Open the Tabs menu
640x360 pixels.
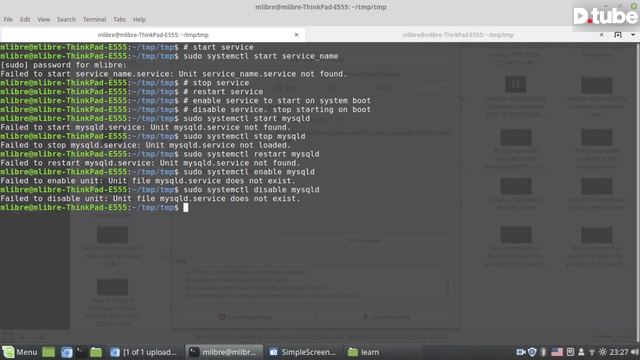coord(119,19)
